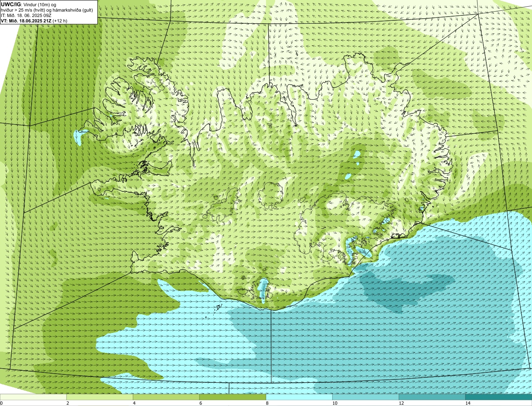Click the legend label '0'
Screen dimensions: 532x406
point(1,403)
